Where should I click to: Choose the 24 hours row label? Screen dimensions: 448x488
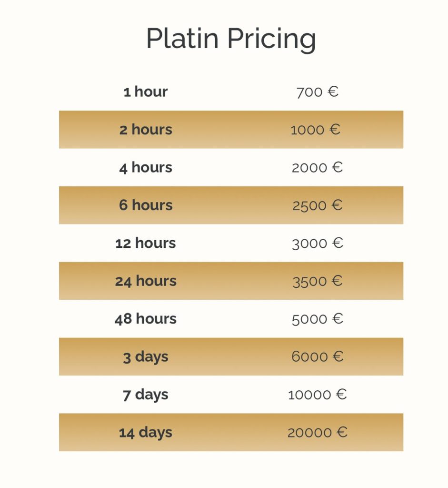point(146,281)
